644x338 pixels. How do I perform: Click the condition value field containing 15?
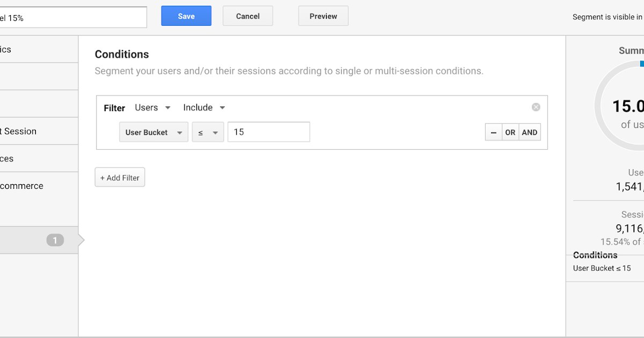click(268, 132)
